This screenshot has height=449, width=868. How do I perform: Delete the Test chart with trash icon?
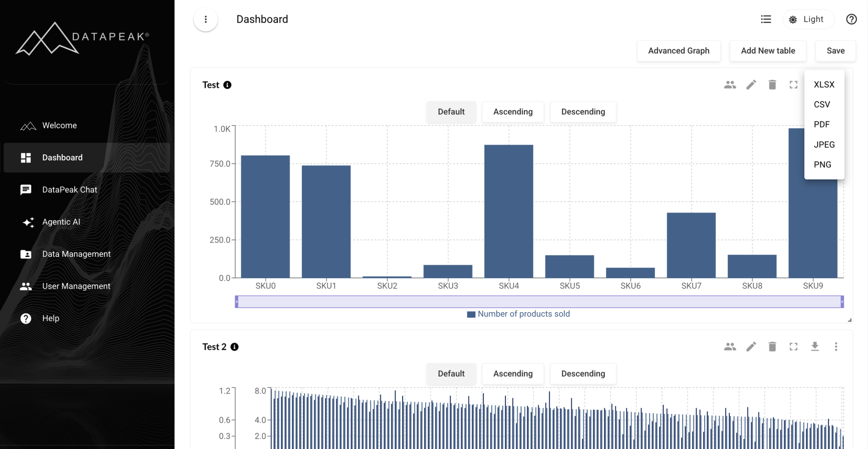(x=772, y=85)
